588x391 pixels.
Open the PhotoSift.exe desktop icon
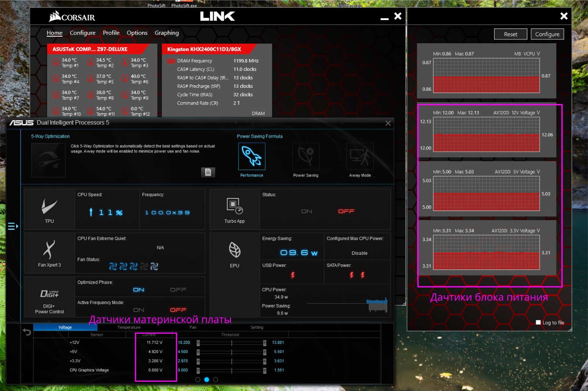184,4
